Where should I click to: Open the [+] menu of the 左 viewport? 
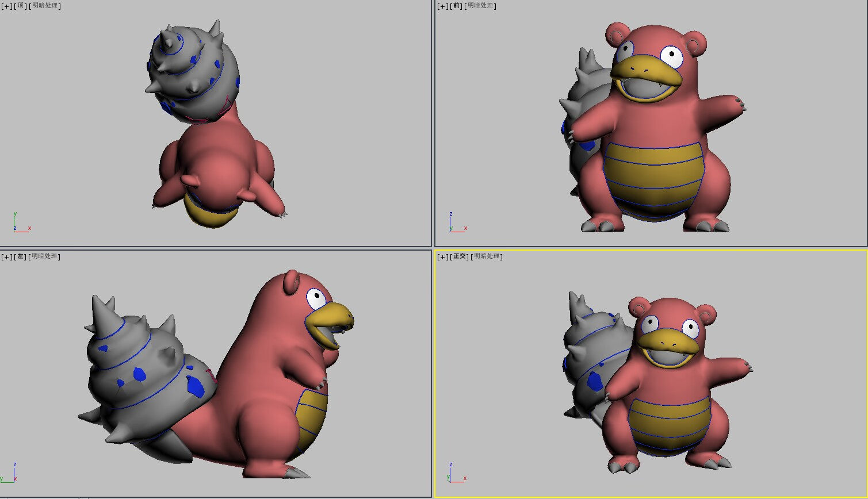click(6, 256)
